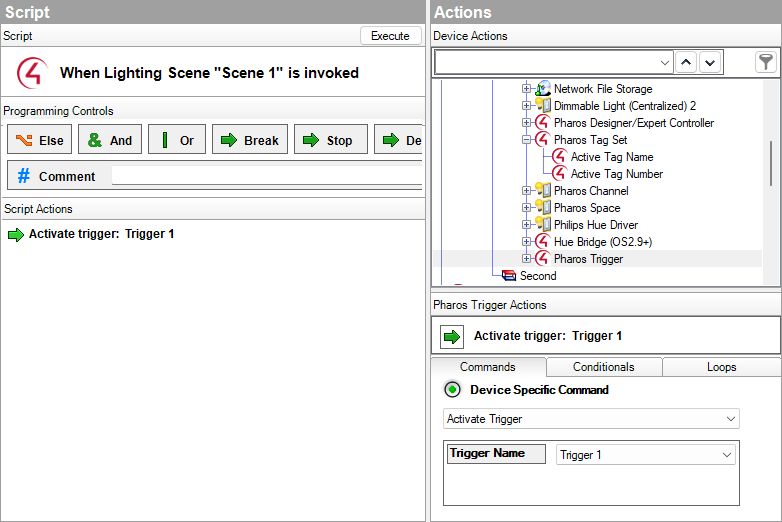782x522 pixels.
Task: Switch to the Conditionals tab
Action: (x=604, y=367)
